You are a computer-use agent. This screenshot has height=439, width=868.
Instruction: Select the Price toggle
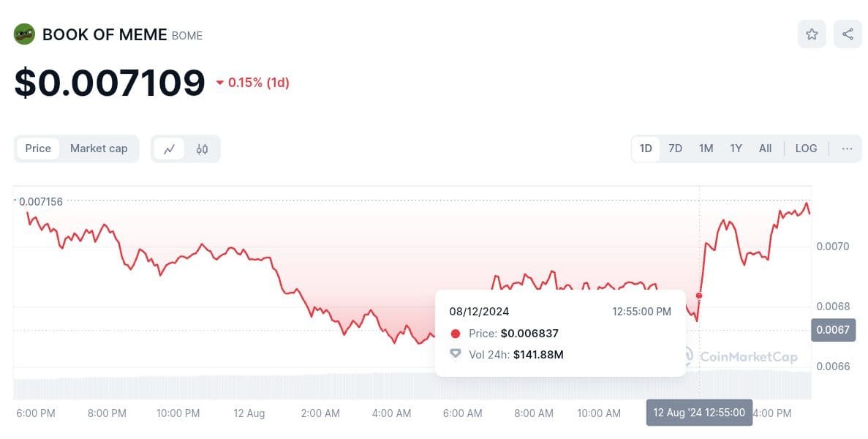point(38,149)
